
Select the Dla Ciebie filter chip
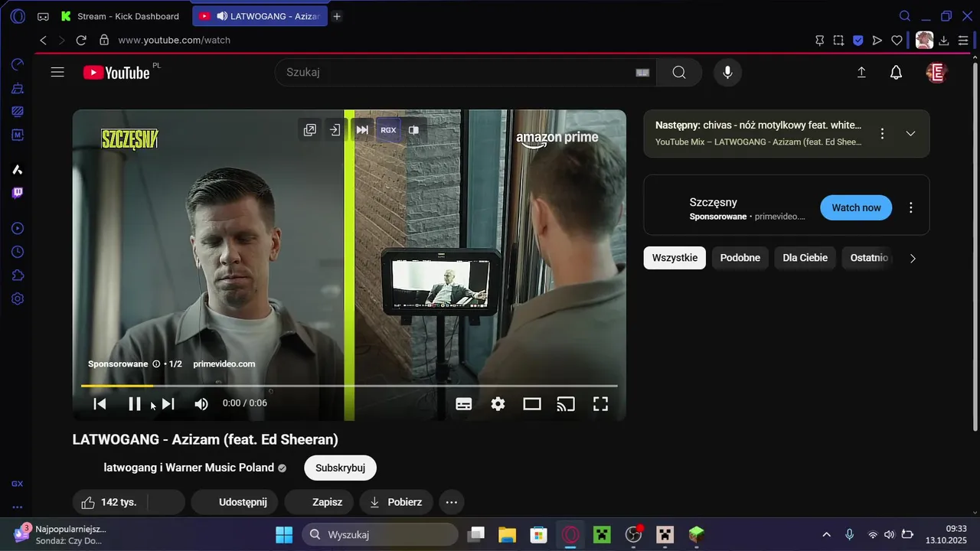pyautogui.click(x=805, y=258)
